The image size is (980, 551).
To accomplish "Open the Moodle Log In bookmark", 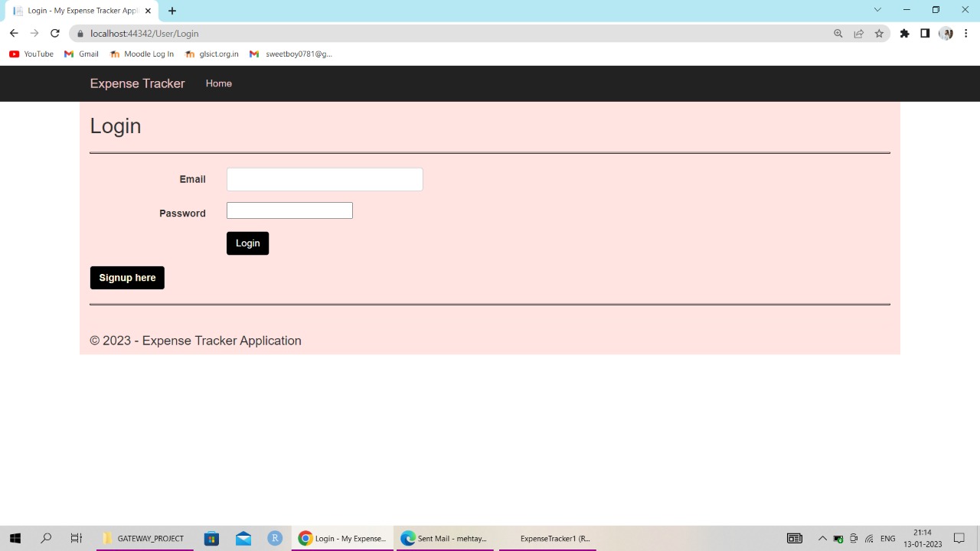I will pos(142,54).
